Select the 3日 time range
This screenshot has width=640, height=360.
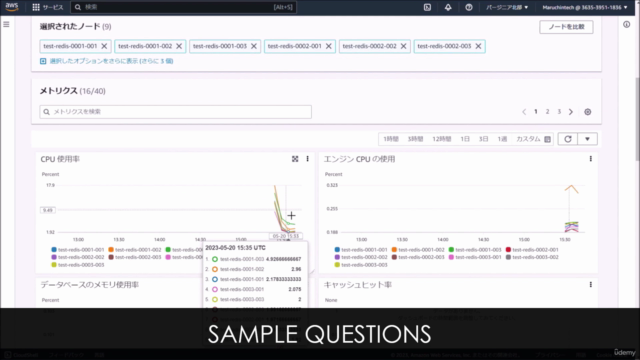pyautogui.click(x=484, y=139)
